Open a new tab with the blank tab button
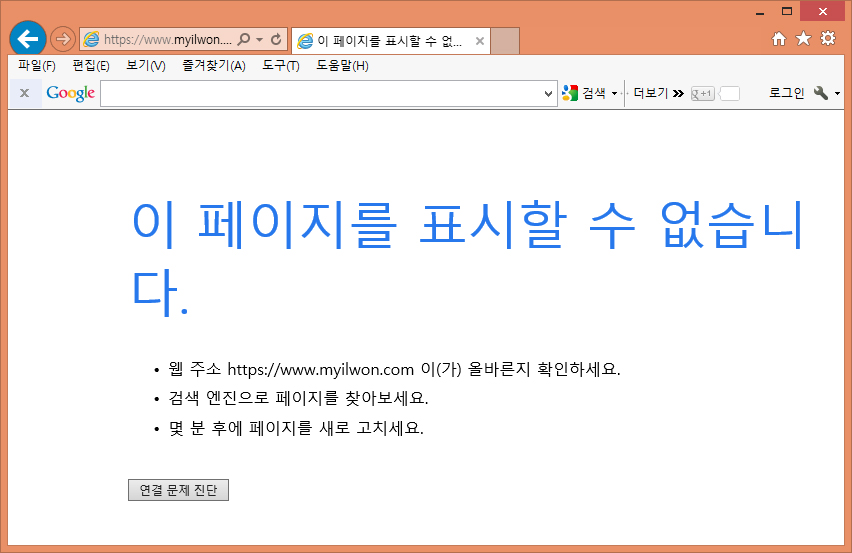852x553 pixels. tap(505, 41)
